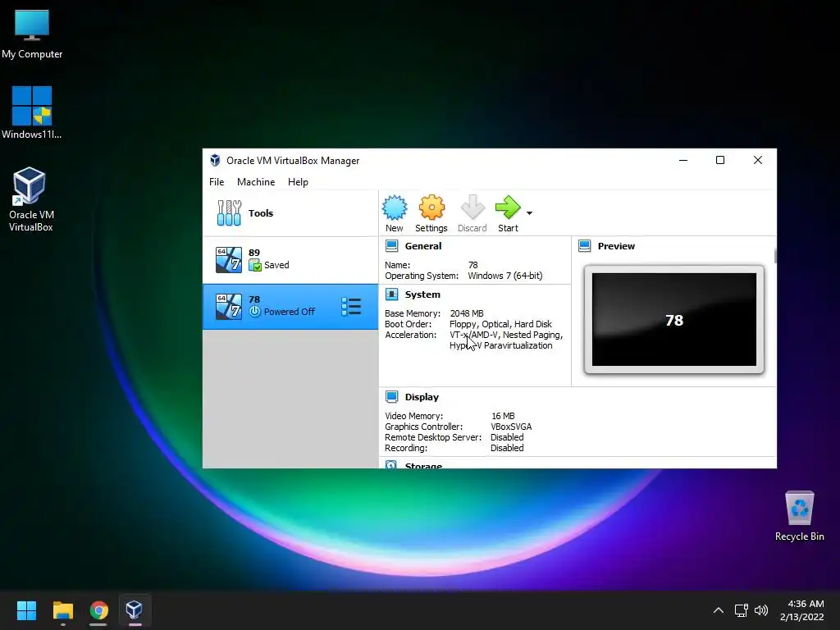Image resolution: width=840 pixels, height=630 pixels.
Task: Click the Display section screen icon
Action: pos(391,396)
